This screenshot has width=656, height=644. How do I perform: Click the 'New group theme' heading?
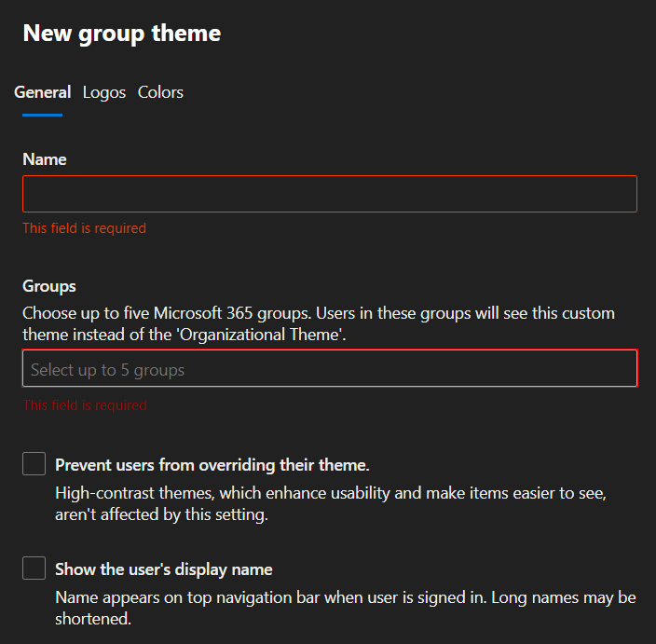(122, 34)
